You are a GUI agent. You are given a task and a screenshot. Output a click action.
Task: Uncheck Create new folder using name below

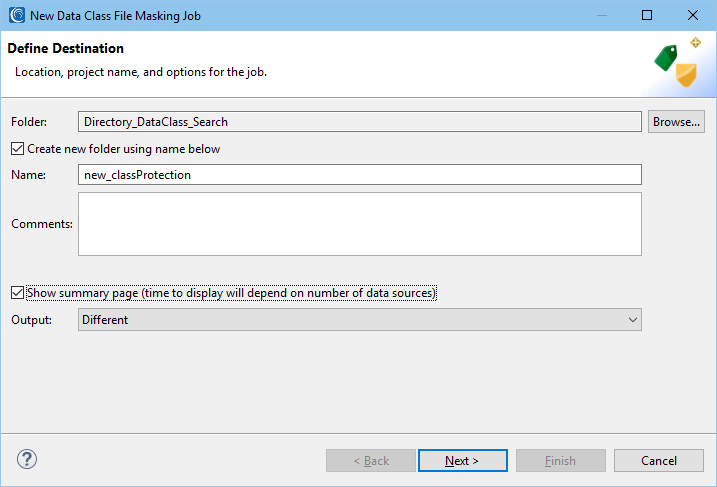17,149
